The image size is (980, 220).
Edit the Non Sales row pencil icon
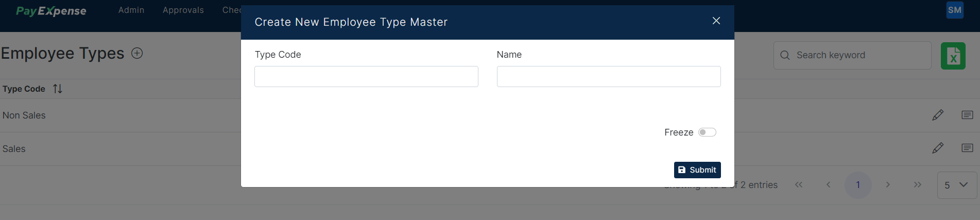click(x=938, y=115)
